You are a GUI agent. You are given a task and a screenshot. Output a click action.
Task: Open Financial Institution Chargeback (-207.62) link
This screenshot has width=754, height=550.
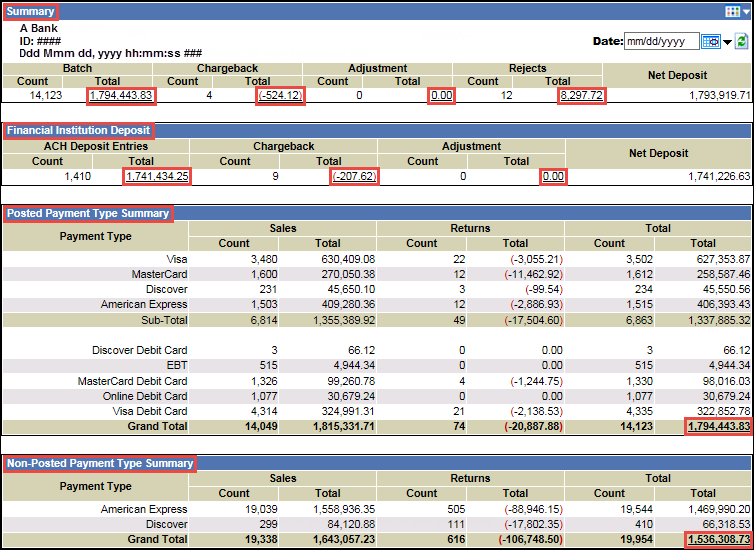(x=354, y=176)
